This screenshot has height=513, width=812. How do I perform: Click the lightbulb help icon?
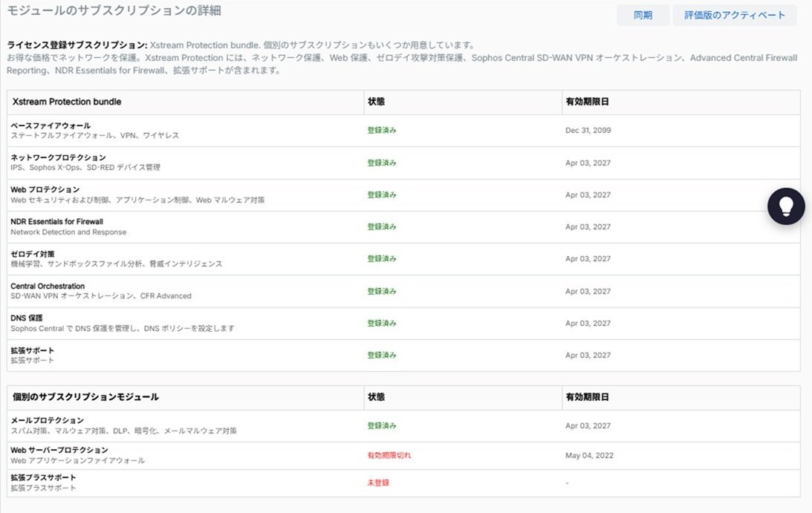[x=786, y=206]
